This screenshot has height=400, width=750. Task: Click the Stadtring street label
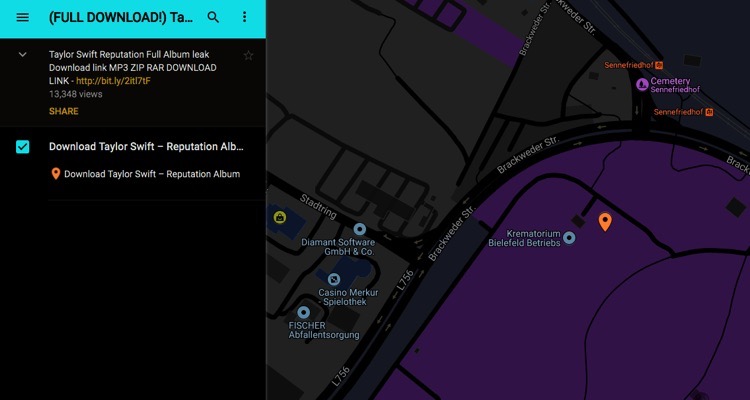(318, 207)
